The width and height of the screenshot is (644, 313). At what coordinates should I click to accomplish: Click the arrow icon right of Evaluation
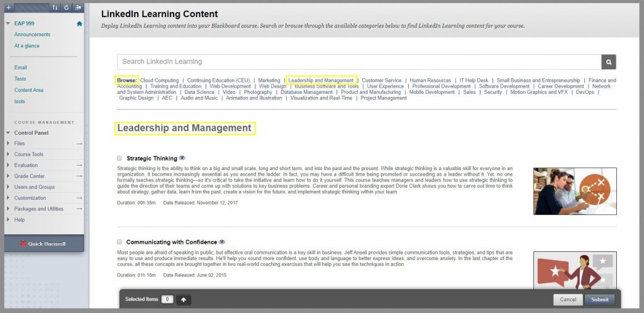tap(79, 166)
